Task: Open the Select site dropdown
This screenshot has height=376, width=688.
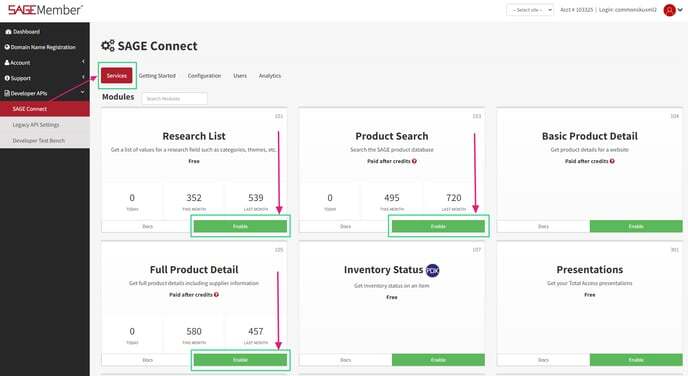Action: 530,10
